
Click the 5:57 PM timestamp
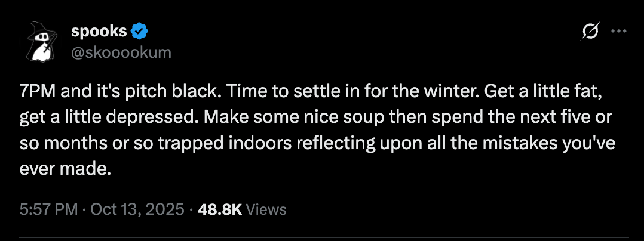click(x=48, y=209)
